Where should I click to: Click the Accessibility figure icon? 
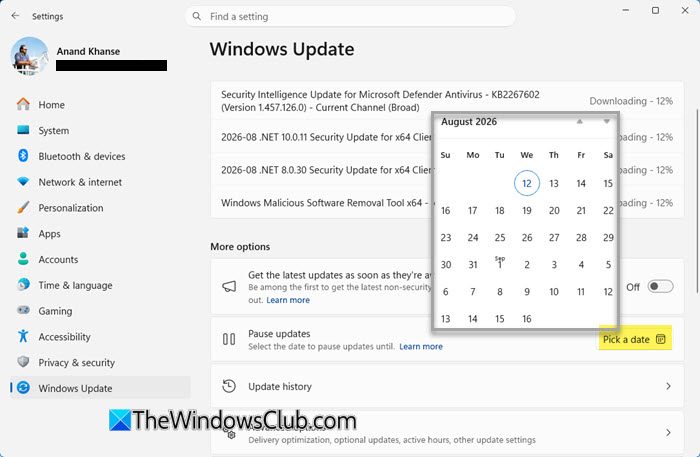[x=23, y=336]
